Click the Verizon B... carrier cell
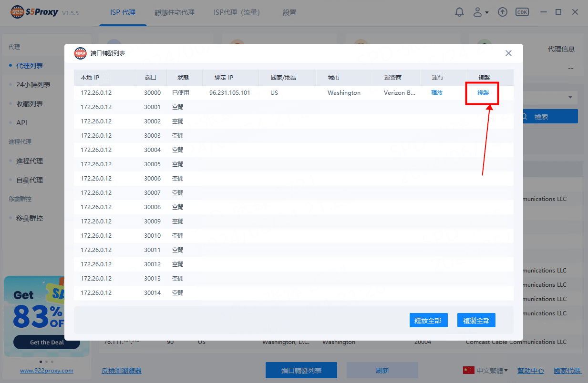Image resolution: width=588 pixels, height=383 pixels. pos(400,93)
